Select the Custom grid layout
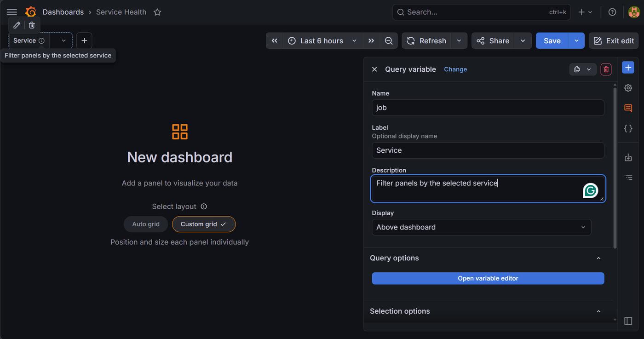This screenshot has width=644, height=339. pos(204,224)
